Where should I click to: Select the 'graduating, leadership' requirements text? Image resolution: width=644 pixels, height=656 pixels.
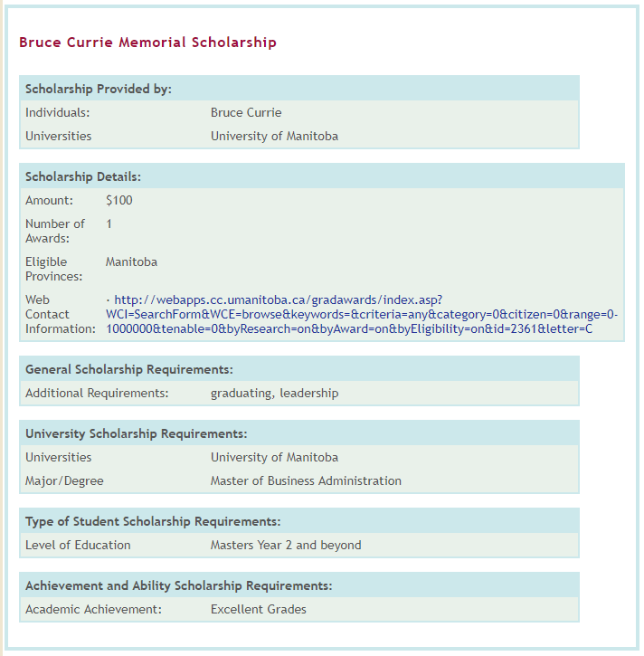pyautogui.click(x=274, y=394)
